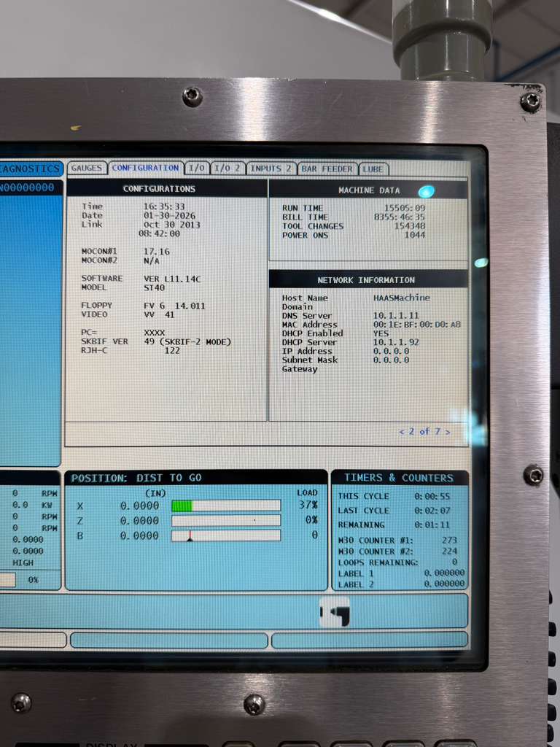Click the MACHINE DATA panel header
560x747 pixels.
click(x=368, y=190)
